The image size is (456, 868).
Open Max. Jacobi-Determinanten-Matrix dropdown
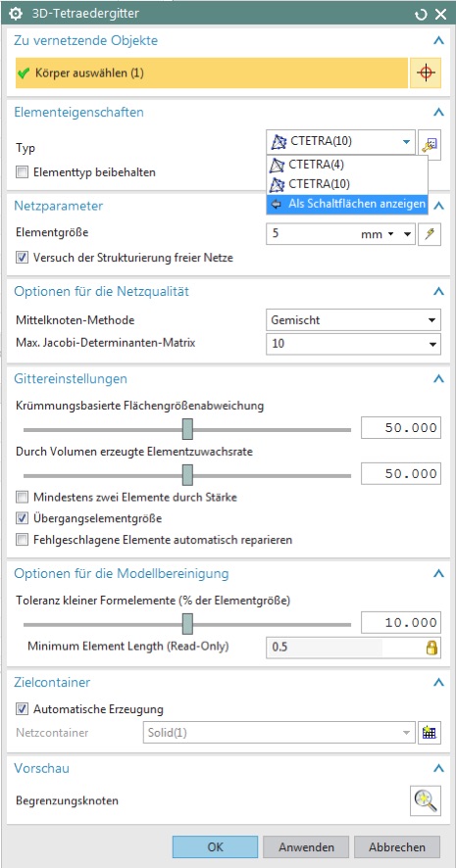(x=353, y=344)
